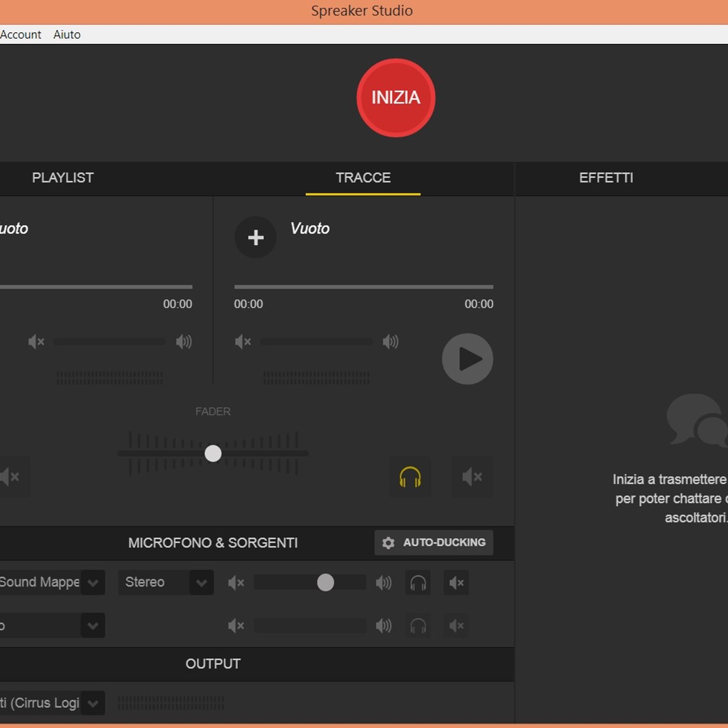
Task: Toggle the yellow headphones monitor for the right deck
Action: coord(410,477)
